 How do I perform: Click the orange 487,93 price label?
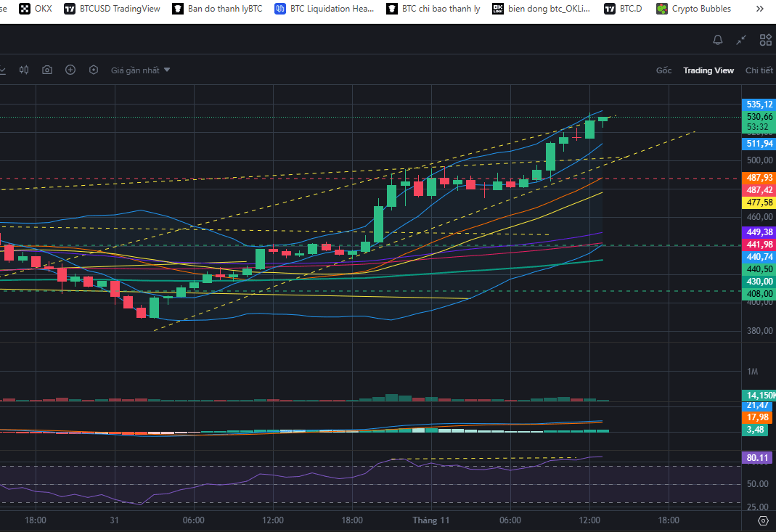click(759, 178)
